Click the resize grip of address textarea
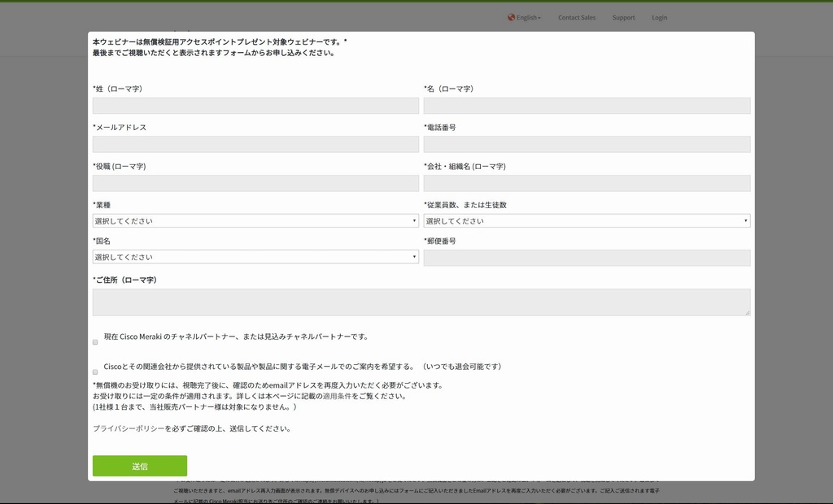Screen dimensions: 833x504 [747, 313]
